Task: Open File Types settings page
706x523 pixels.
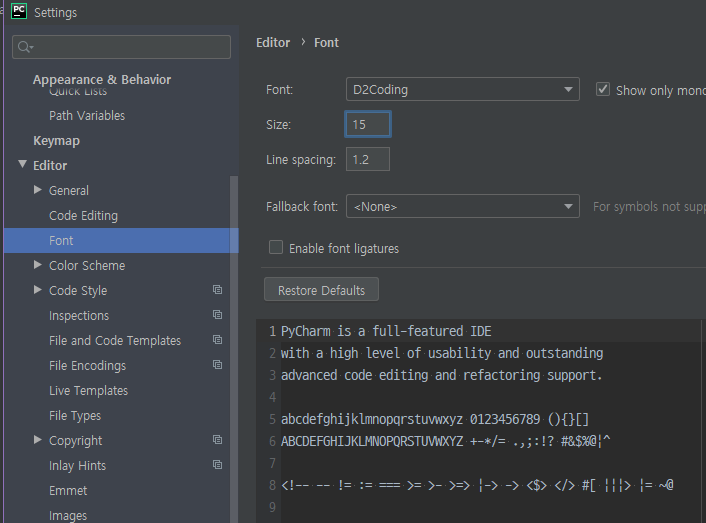Action: click(75, 415)
